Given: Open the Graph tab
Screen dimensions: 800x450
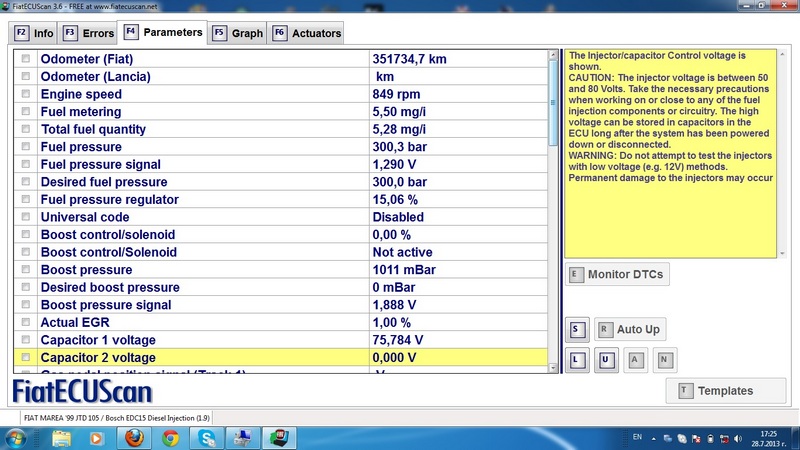Looking at the screenshot, I should tap(237, 33).
